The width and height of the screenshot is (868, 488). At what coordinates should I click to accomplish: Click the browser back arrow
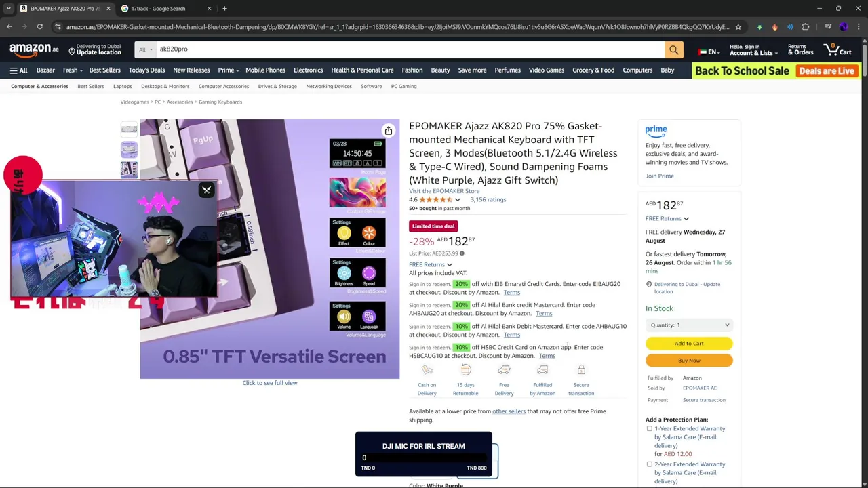coord(9,27)
